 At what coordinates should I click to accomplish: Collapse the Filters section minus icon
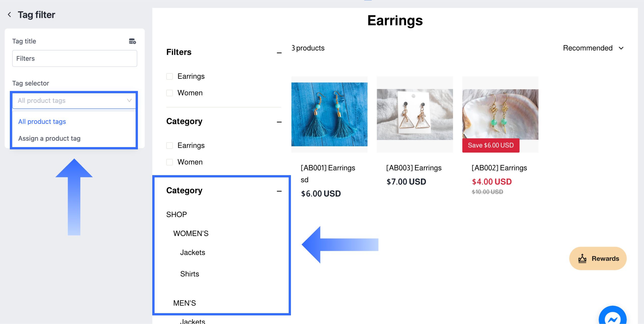[x=279, y=53]
